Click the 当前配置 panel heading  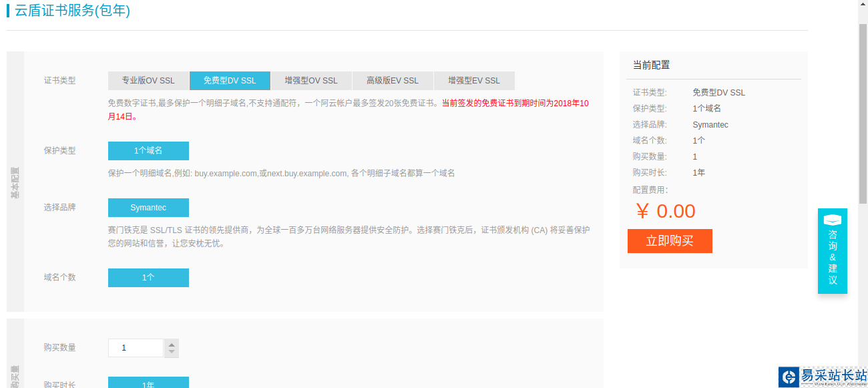(x=651, y=65)
